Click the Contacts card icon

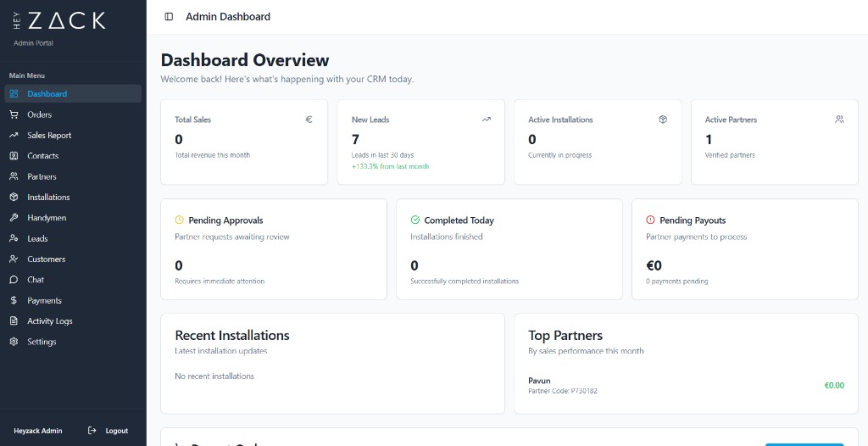(14, 156)
